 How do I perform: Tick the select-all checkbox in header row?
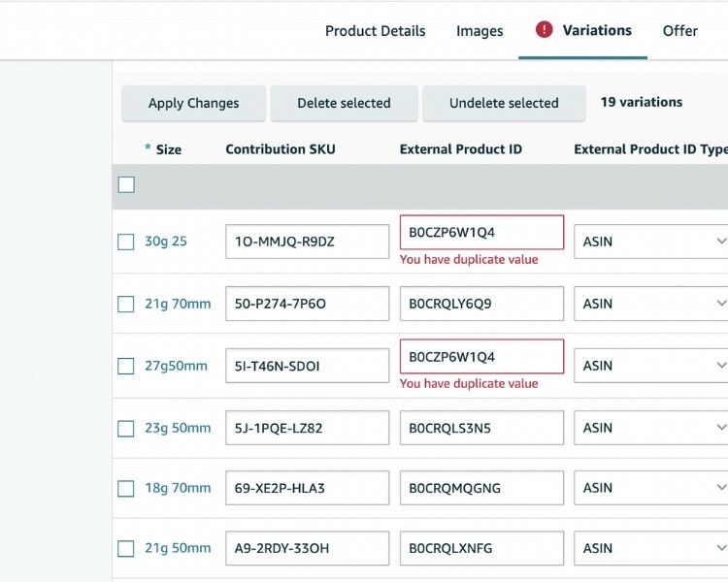126,184
